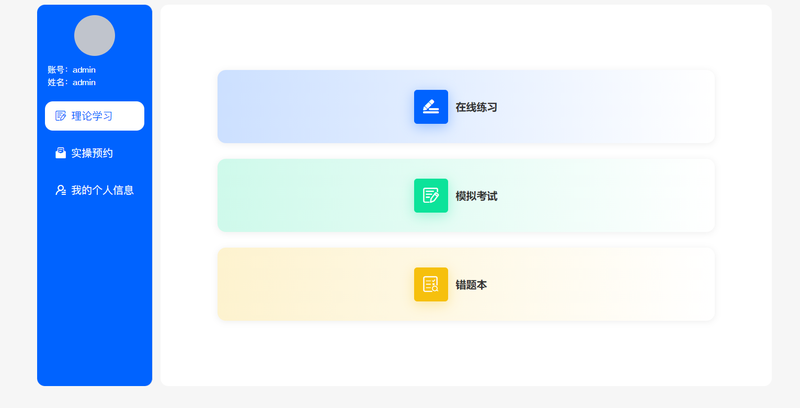Viewport: 800px width, 408px height.
Task: Click the person icon beside 我的个人信息
Action: pos(61,190)
